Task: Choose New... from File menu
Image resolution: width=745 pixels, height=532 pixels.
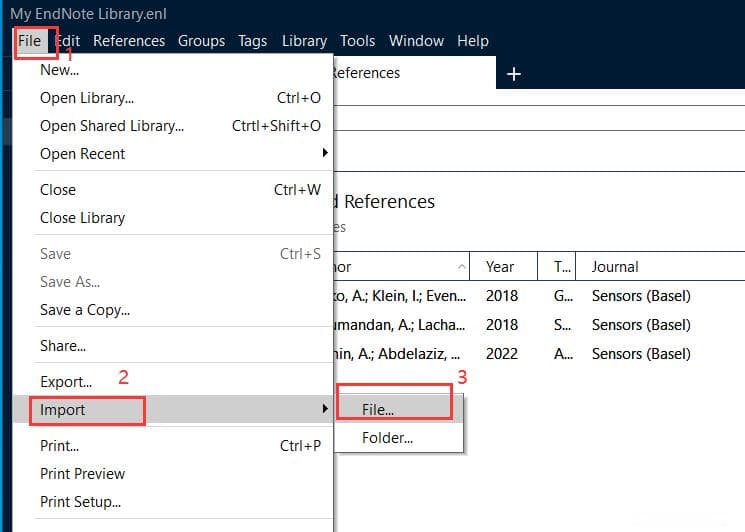Action: [173, 70]
